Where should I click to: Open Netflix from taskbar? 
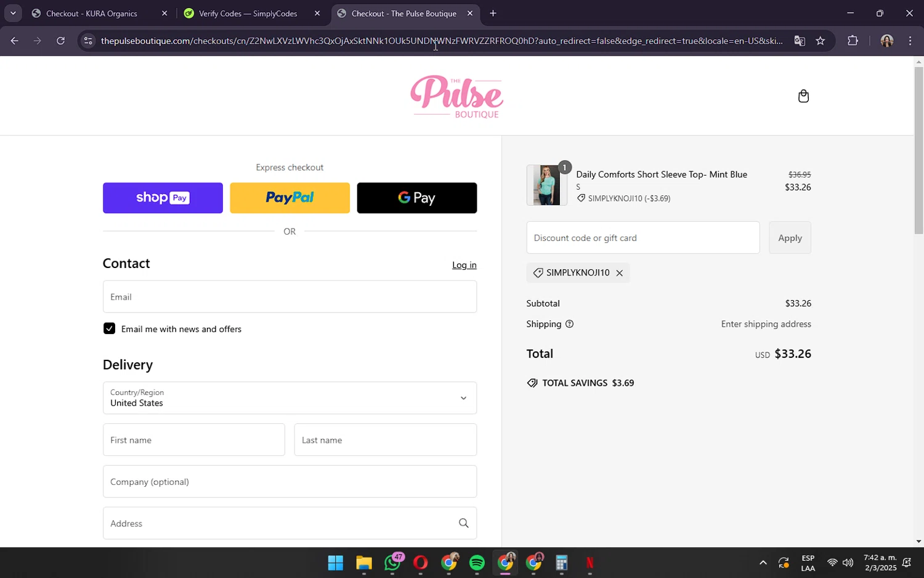(x=590, y=563)
